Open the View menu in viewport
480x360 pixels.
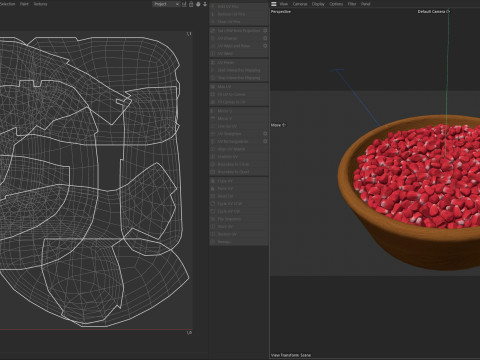pyautogui.click(x=284, y=4)
